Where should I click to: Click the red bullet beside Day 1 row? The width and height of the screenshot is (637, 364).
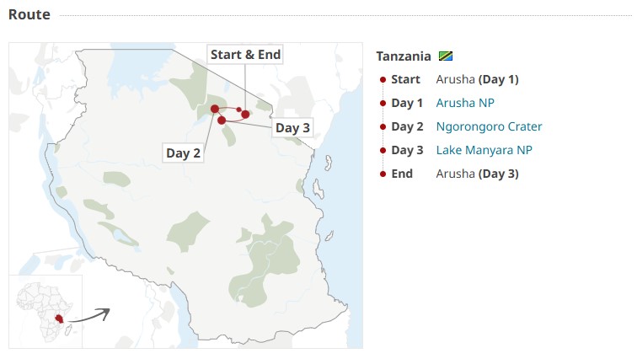click(x=383, y=104)
